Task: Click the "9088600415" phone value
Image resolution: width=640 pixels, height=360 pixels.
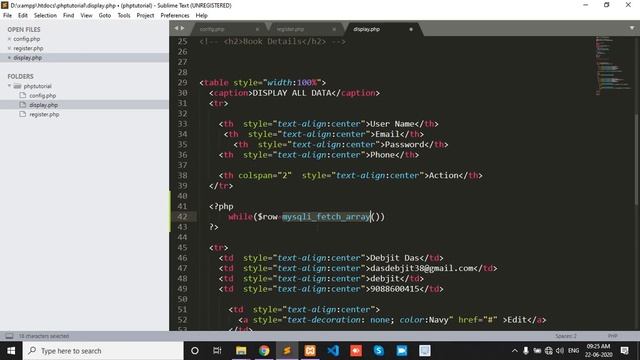Action: click(x=395, y=289)
